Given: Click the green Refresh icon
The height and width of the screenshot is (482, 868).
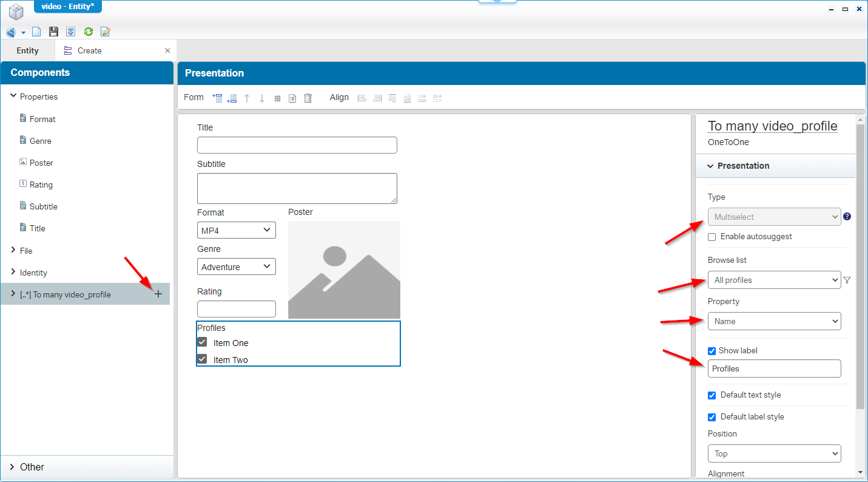Looking at the screenshot, I should pyautogui.click(x=89, y=32).
